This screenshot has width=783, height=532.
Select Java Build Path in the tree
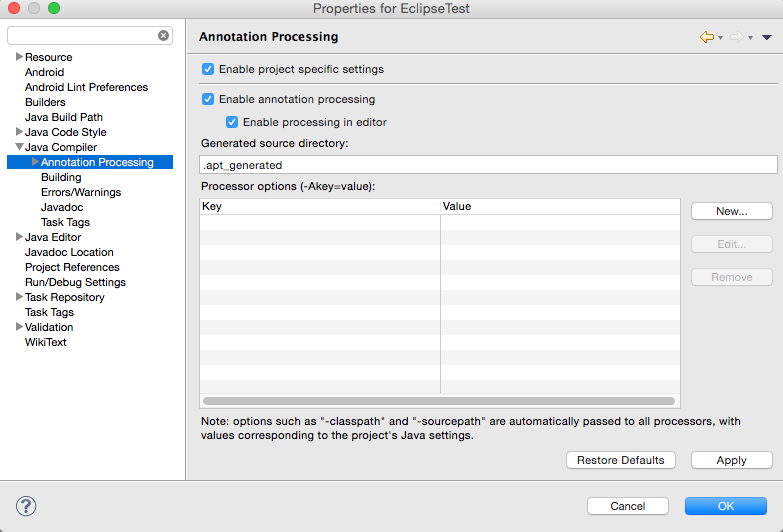63,117
